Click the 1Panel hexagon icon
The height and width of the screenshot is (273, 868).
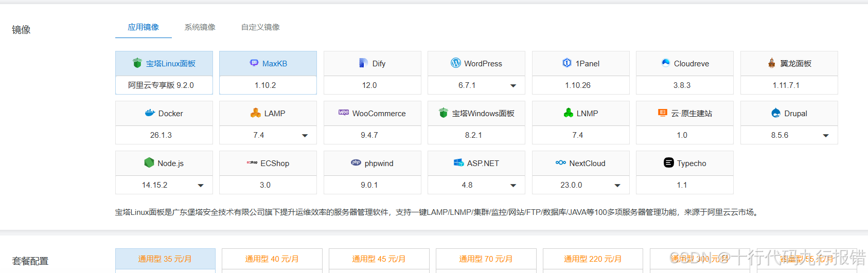point(567,63)
